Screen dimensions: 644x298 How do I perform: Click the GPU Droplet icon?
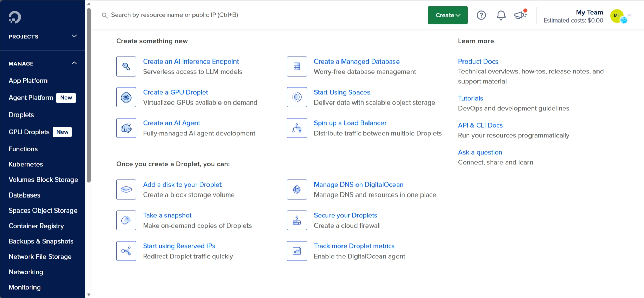[x=126, y=97]
